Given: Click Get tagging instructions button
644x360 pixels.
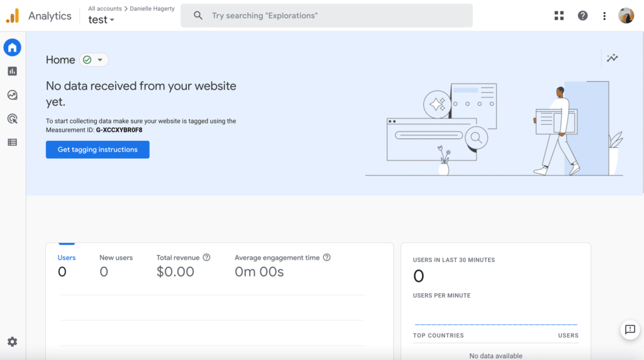Looking at the screenshot, I should [x=97, y=150].
